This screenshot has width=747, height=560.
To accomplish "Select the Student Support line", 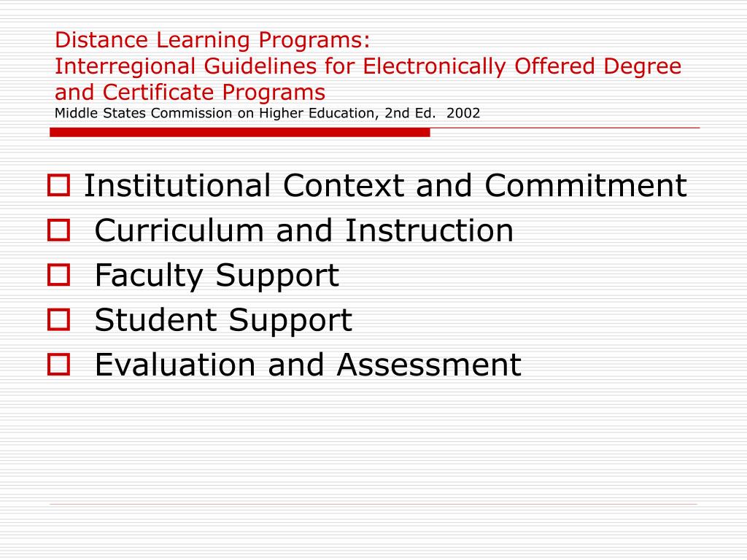I will coord(223,321).
